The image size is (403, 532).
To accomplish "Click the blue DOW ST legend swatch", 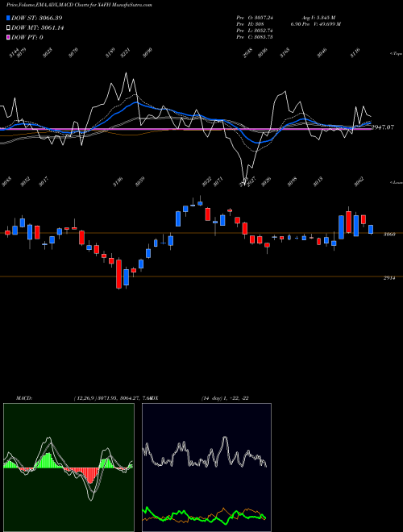I will 8,18.
